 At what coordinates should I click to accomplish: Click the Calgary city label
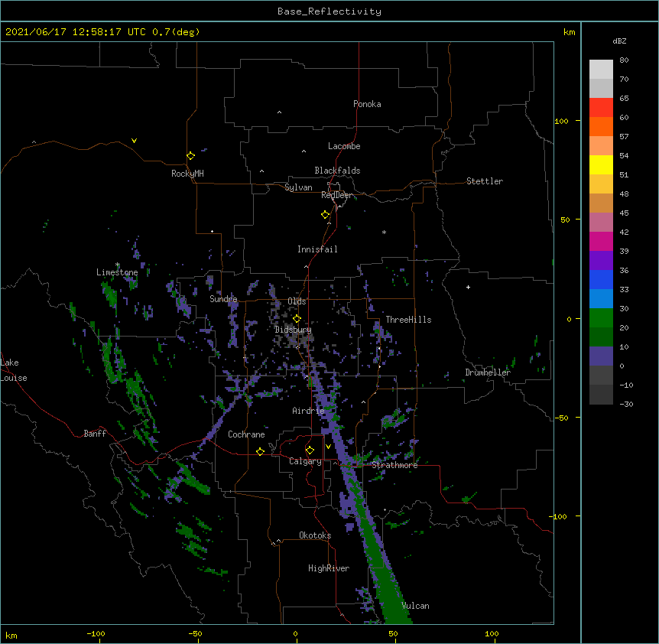pyautogui.click(x=305, y=461)
